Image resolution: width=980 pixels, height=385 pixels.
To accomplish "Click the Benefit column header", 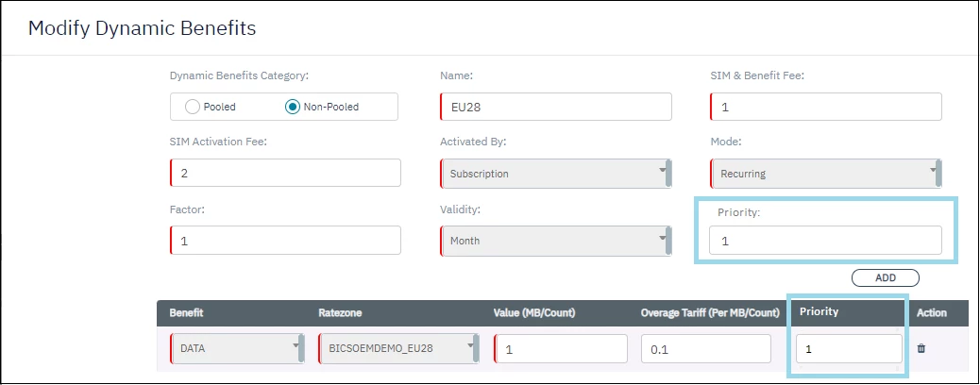I will pos(188,312).
